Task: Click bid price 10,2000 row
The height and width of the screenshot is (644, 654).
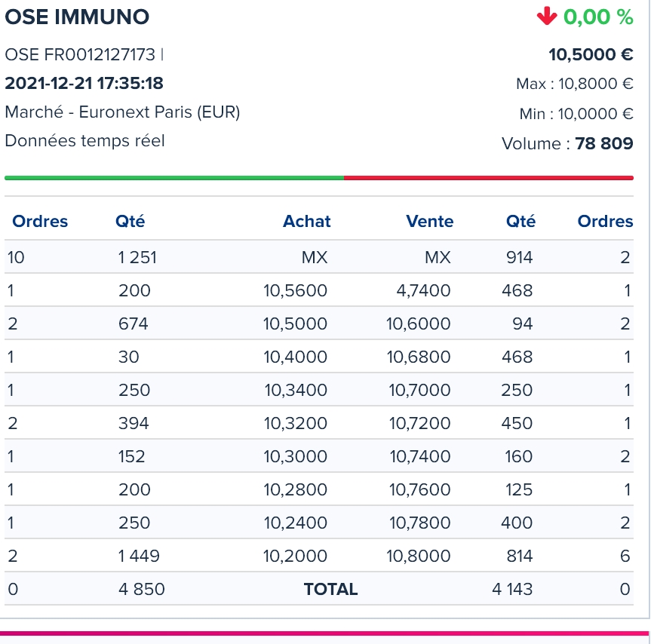Action: [295, 556]
